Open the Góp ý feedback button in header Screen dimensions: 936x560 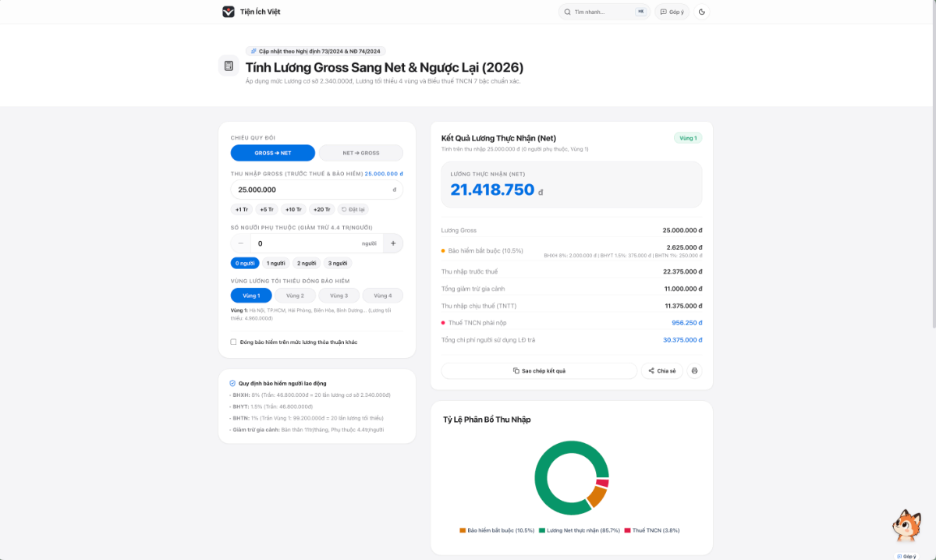tap(672, 12)
